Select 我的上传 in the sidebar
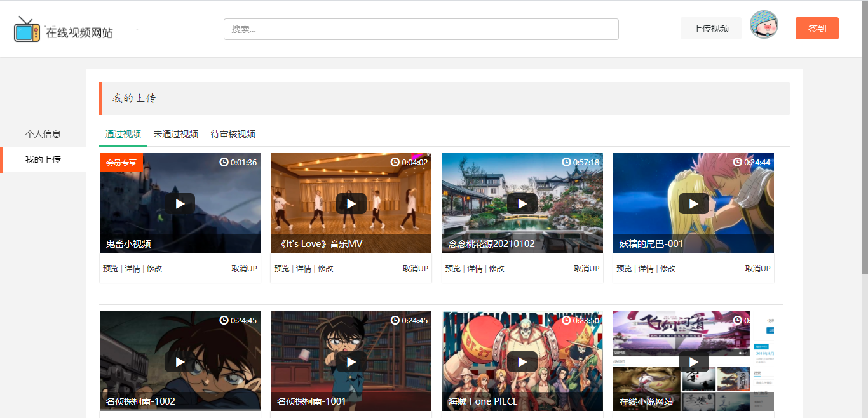Screen dimensions: 868x418 click(43, 159)
